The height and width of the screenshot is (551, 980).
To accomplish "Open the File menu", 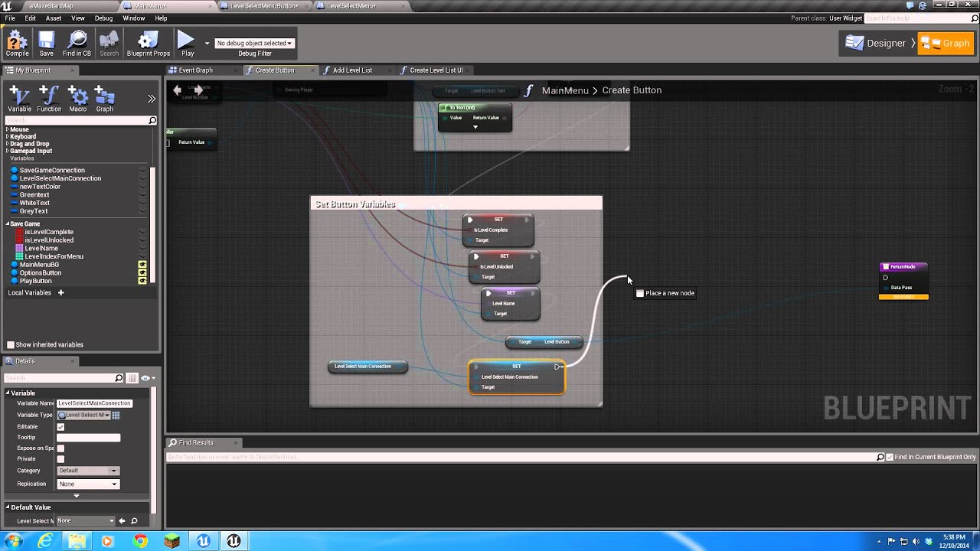I will click(10, 18).
